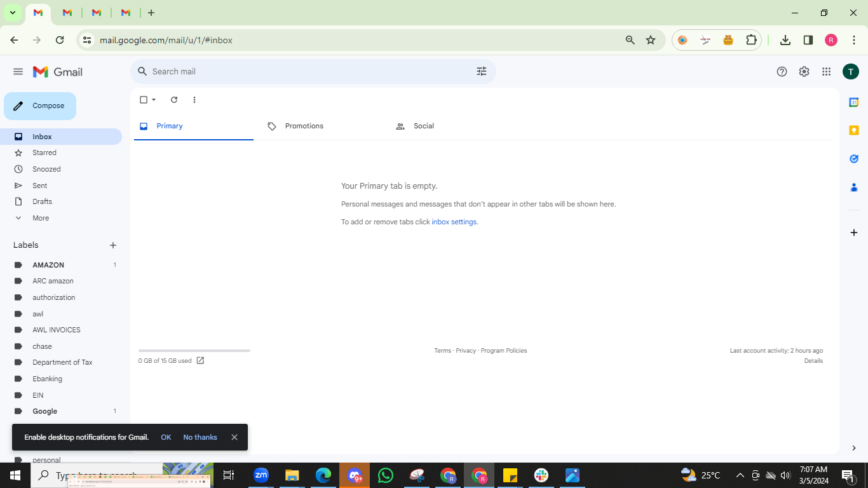Image resolution: width=868 pixels, height=488 pixels.
Task: Dismiss the notifications prompt
Action: click(234, 437)
